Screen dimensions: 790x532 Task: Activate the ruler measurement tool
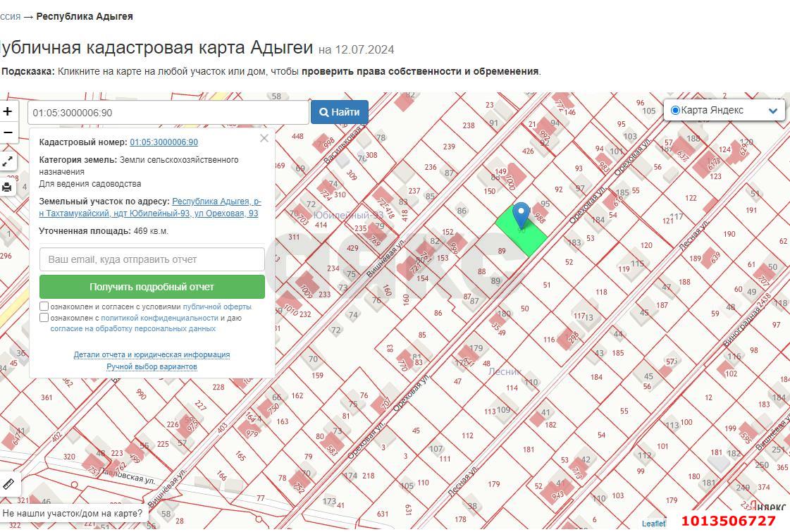[8, 483]
